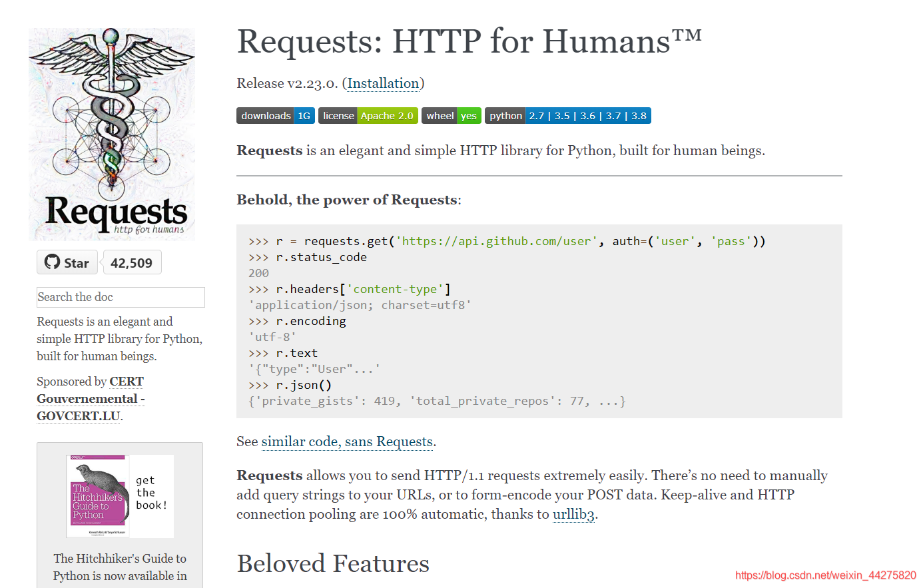Click the '{"type":"User"...' output line
This screenshot has width=923, height=588.
(314, 369)
